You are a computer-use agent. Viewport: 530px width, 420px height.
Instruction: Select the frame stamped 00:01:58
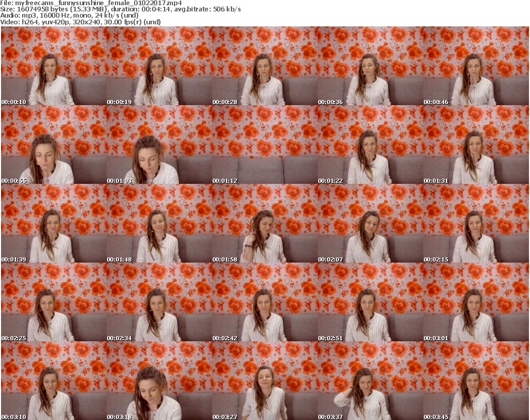[x=264, y=224]
